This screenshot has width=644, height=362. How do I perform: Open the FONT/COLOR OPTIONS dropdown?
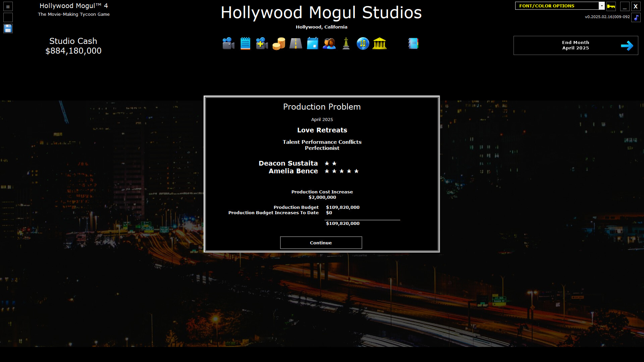pyautogui.click(x=557, y=6)
